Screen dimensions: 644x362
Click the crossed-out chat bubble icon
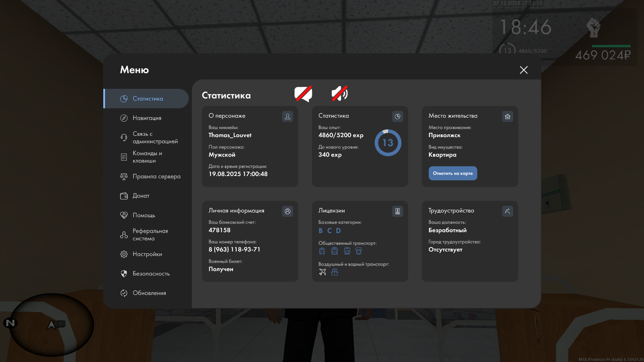(x=303, y=94)
